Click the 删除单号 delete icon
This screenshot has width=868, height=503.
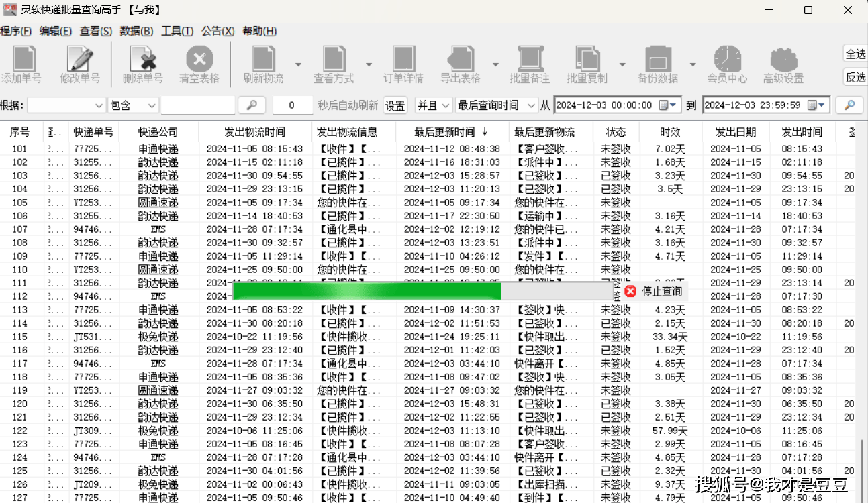point(143,59)
